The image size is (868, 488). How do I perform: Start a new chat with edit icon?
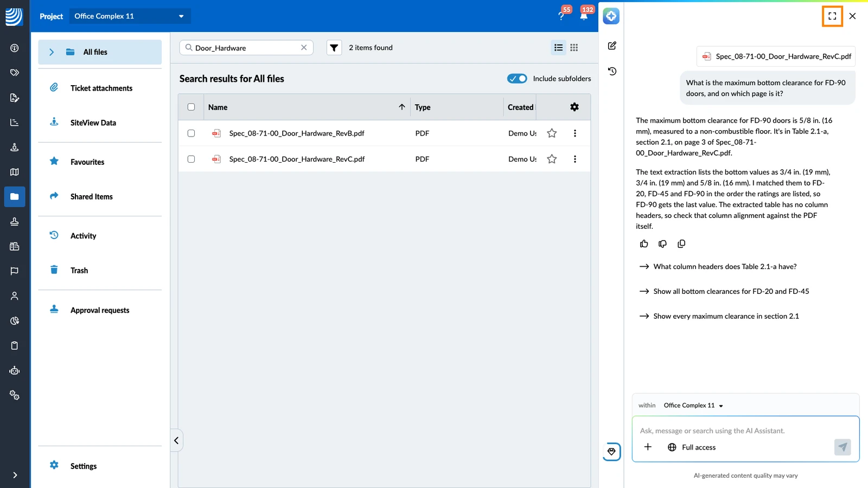pos(612,46)
